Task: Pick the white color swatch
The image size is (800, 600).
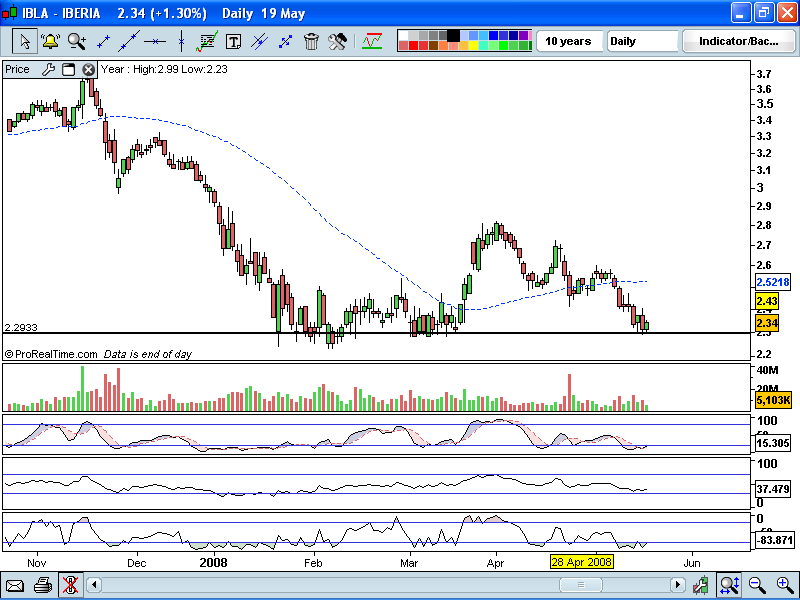Action: click(403, 36)
